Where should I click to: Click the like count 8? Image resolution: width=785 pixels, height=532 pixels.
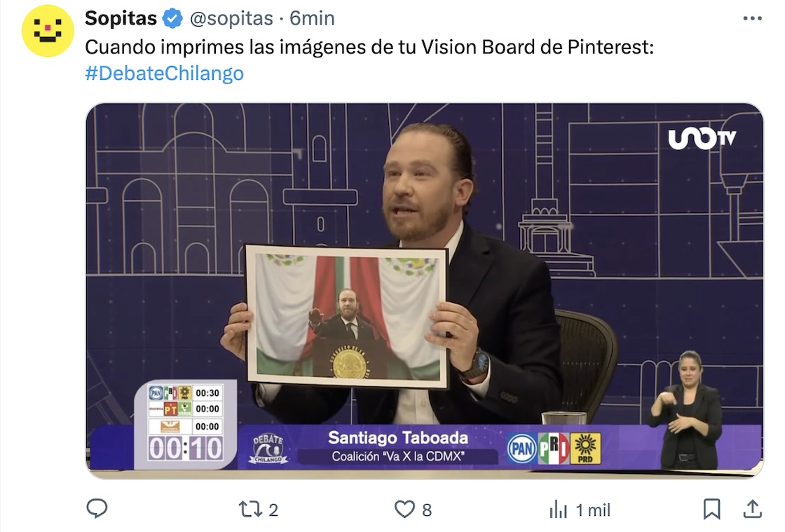(x=427, y=510)
